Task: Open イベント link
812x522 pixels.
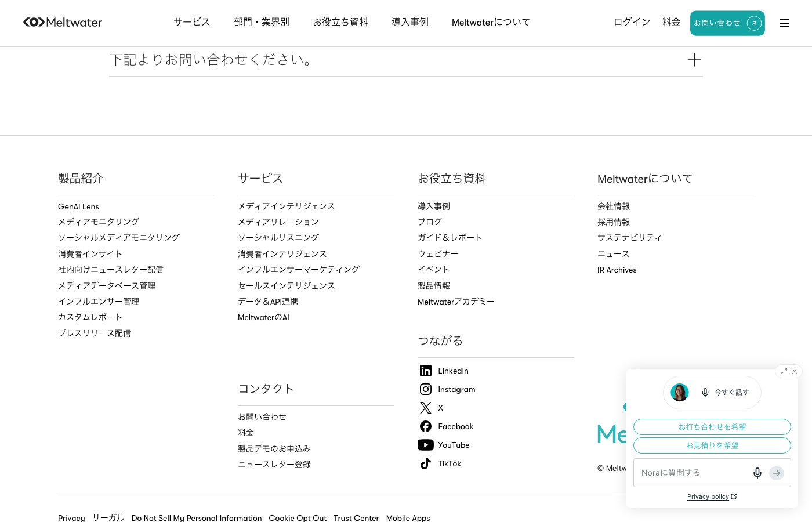Action: click(x=434, y=270)
